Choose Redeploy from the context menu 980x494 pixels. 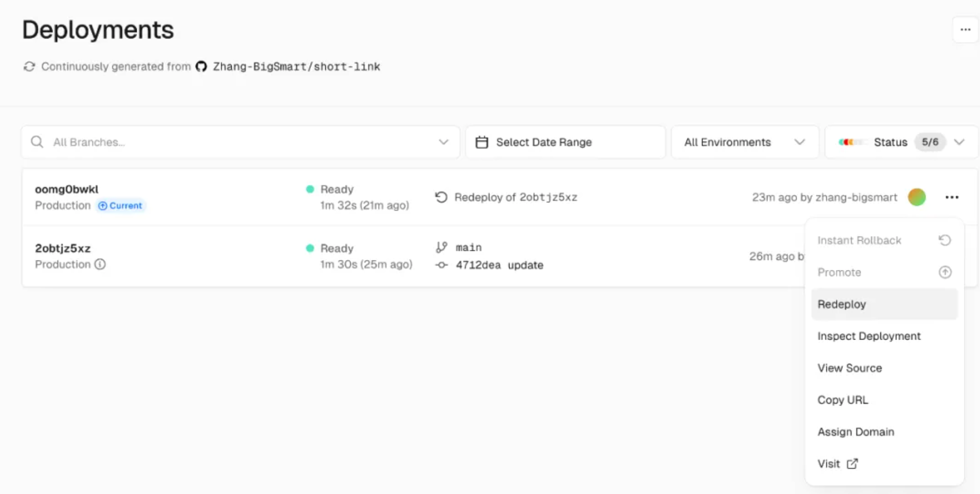click(x=884, y=304)
